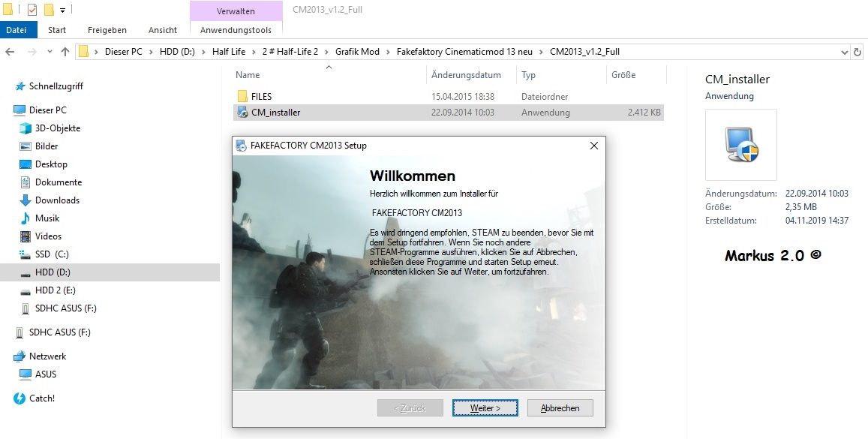Close the FAKEFACTORY CM2013 Setup dialog

(x=594, y=146)
